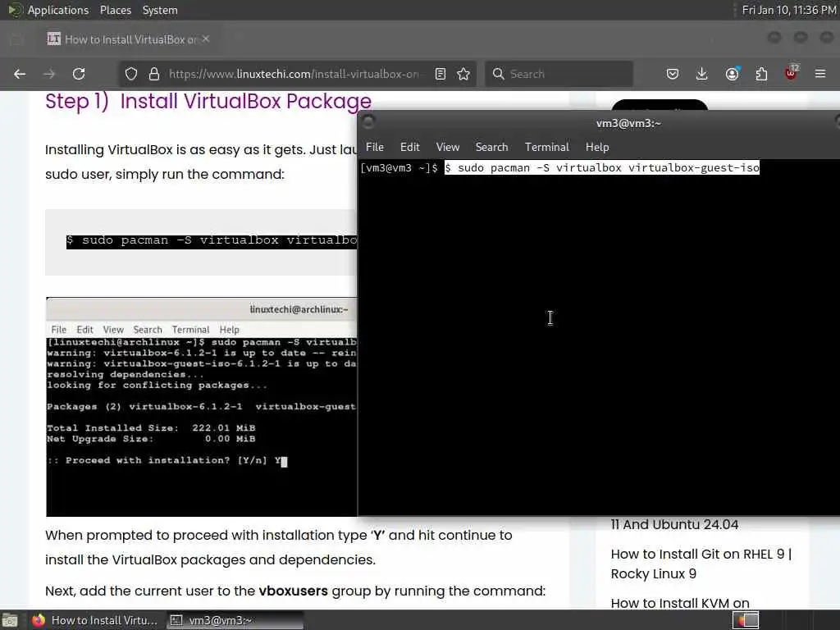Click the linuxtechi URL address field

(x=294, y=74)
